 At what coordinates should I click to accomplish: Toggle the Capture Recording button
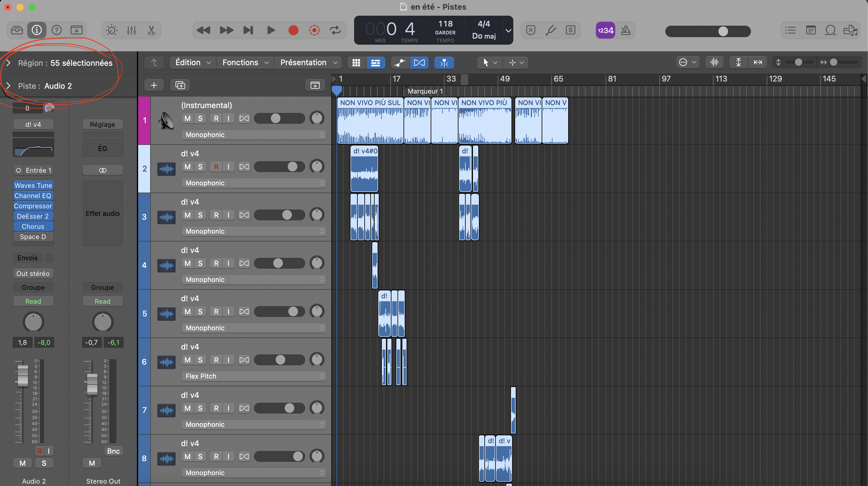(x=314, y=30)
